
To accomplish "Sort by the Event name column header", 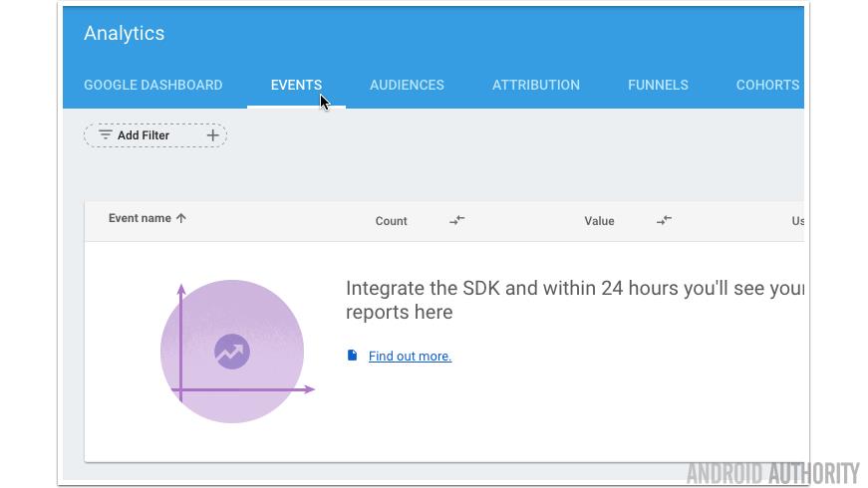I will 140,218.
